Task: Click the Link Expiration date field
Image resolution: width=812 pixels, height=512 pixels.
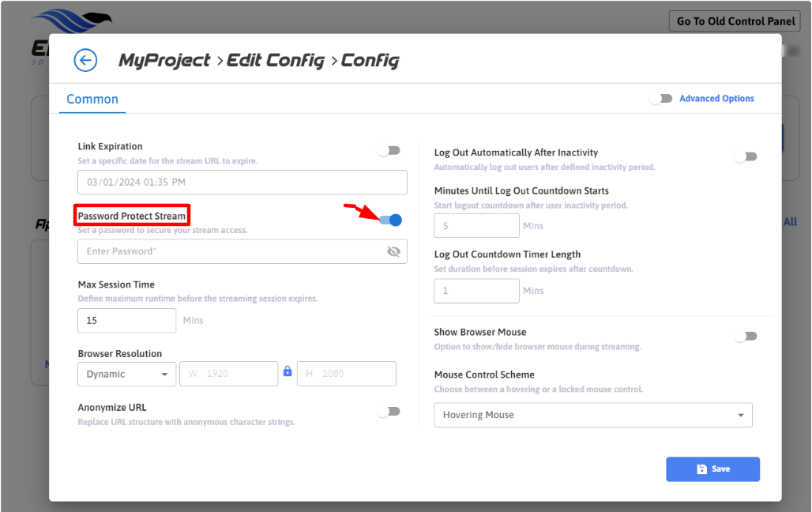Action: pyautogui.click(x=242, y=183)
